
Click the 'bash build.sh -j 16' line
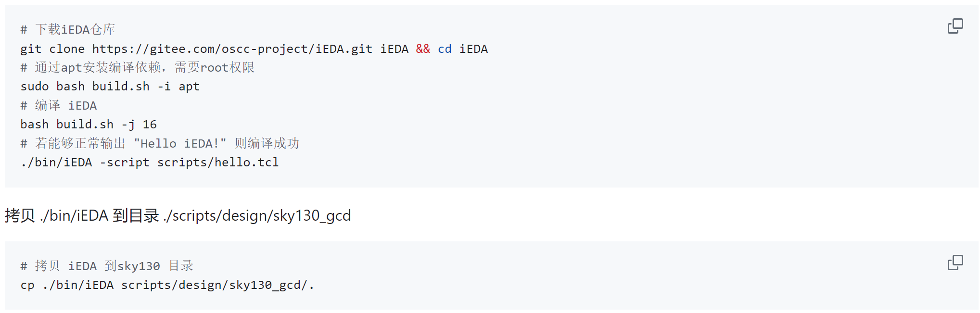89,125
